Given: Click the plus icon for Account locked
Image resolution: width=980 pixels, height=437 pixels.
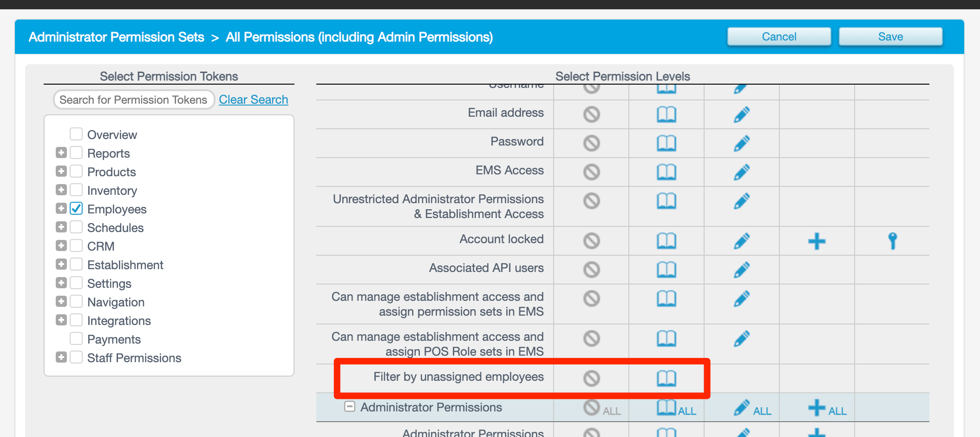Looking at the screenshot, I should pos(817,241).
